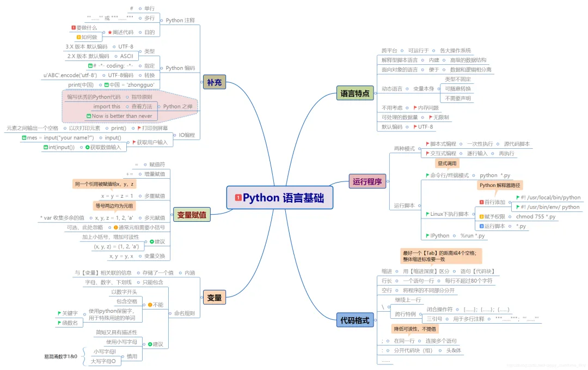Click the green flag beside 函数名
Viewport: 588px width, 370px height.
click(x=59, y=323)
